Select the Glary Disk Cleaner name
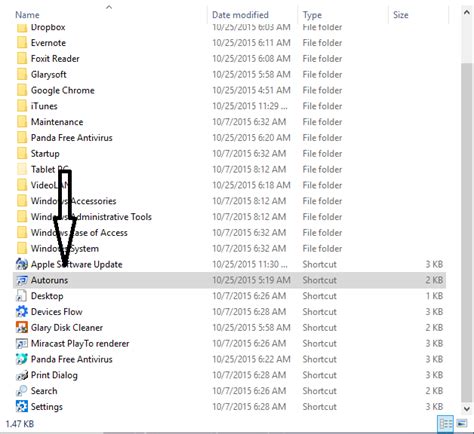Viewport: 474px width, 434px height. 67,328
